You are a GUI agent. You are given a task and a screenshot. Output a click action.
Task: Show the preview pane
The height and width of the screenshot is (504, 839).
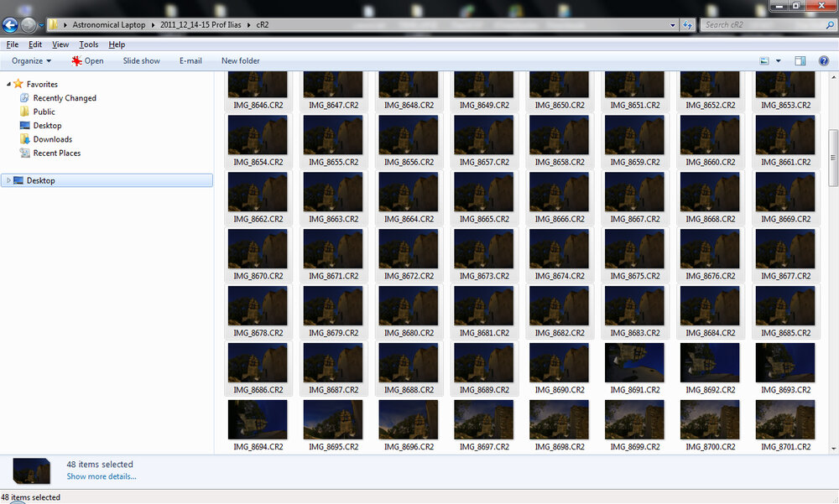point(800,61)
